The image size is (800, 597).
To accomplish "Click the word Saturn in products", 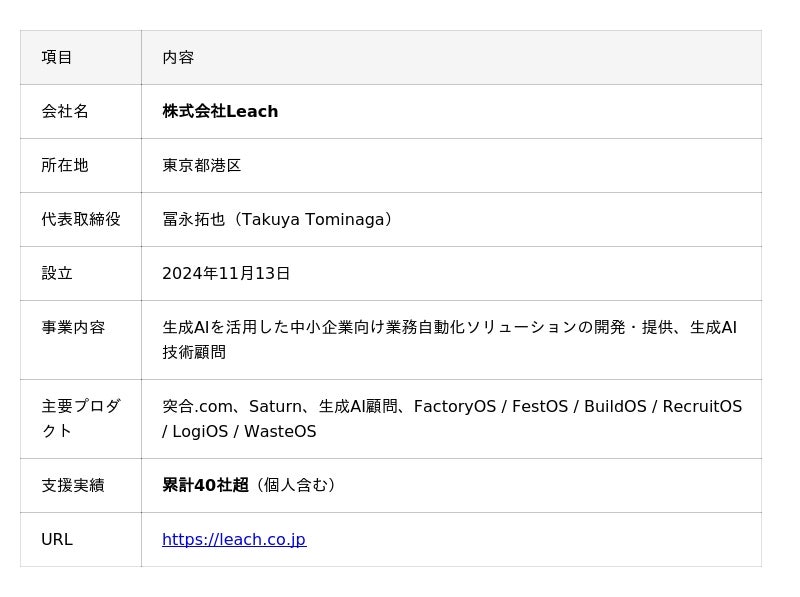I will click(275, 407).
